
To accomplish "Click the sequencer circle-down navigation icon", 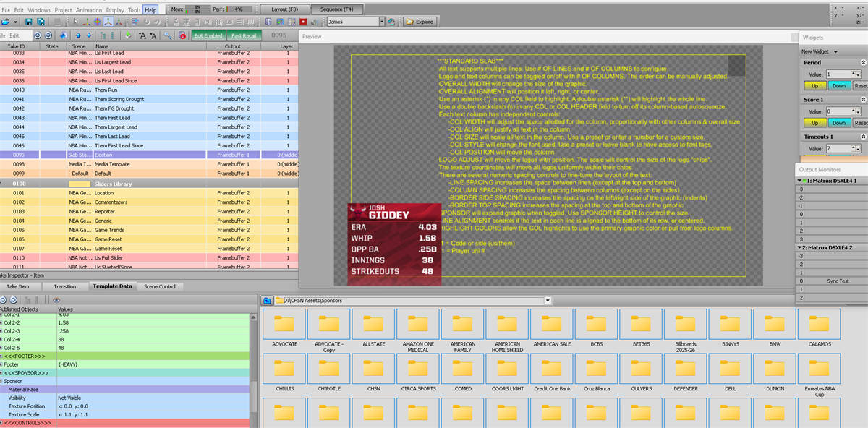I will click(48, 35).
